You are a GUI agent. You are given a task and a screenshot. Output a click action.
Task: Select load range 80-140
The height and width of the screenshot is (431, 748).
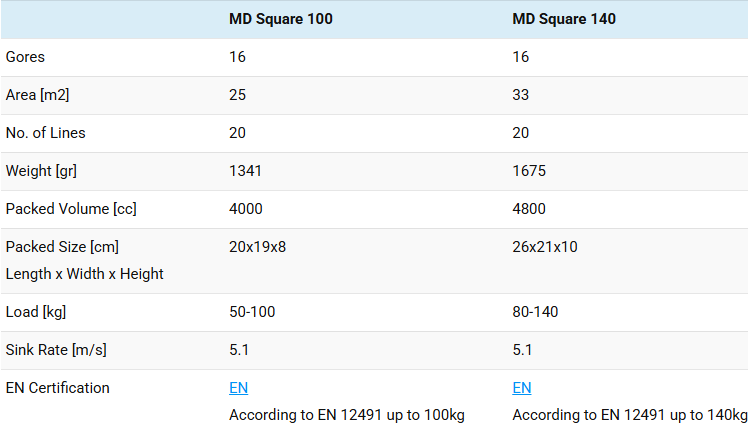click(x=535, y=312)
